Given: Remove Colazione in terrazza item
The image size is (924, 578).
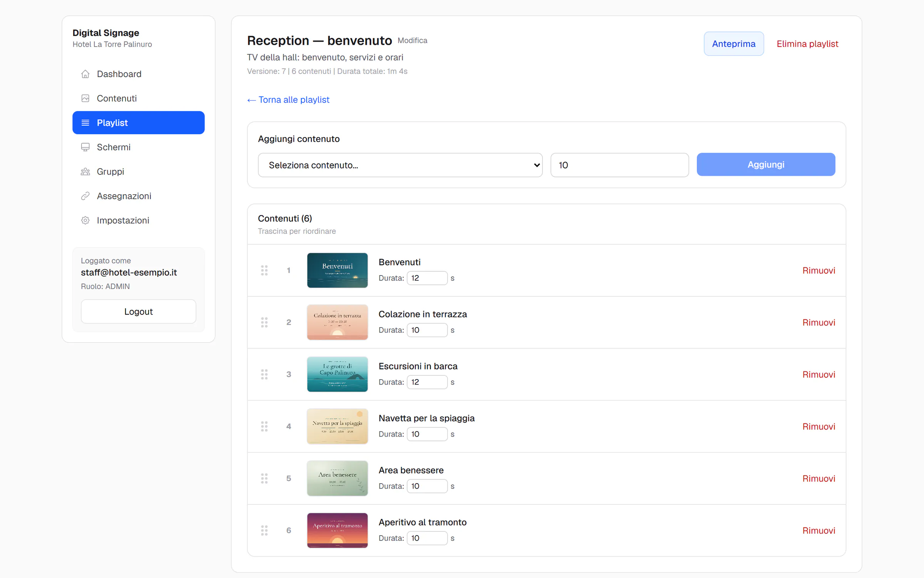Looking at the screenshot, I should tap(819, 322).
